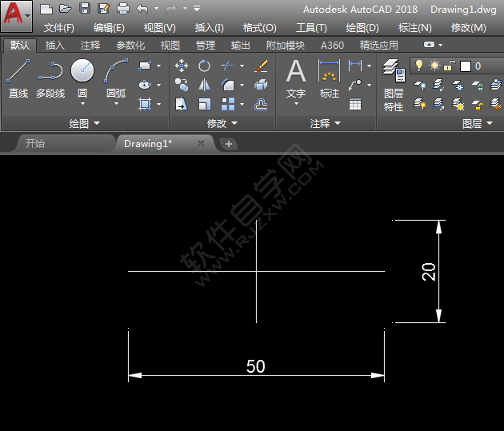Click the new drawing tab plus button
Screen dimensions: 504x431
click(x=229, y=144)
